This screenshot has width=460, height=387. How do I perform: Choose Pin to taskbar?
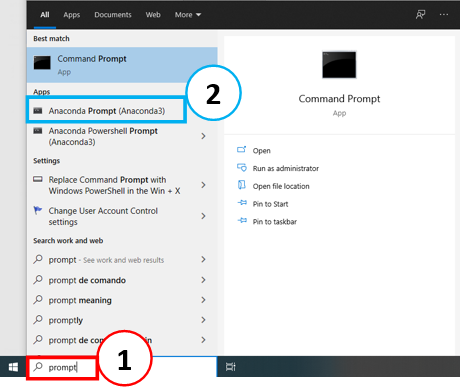coord(275,222)
